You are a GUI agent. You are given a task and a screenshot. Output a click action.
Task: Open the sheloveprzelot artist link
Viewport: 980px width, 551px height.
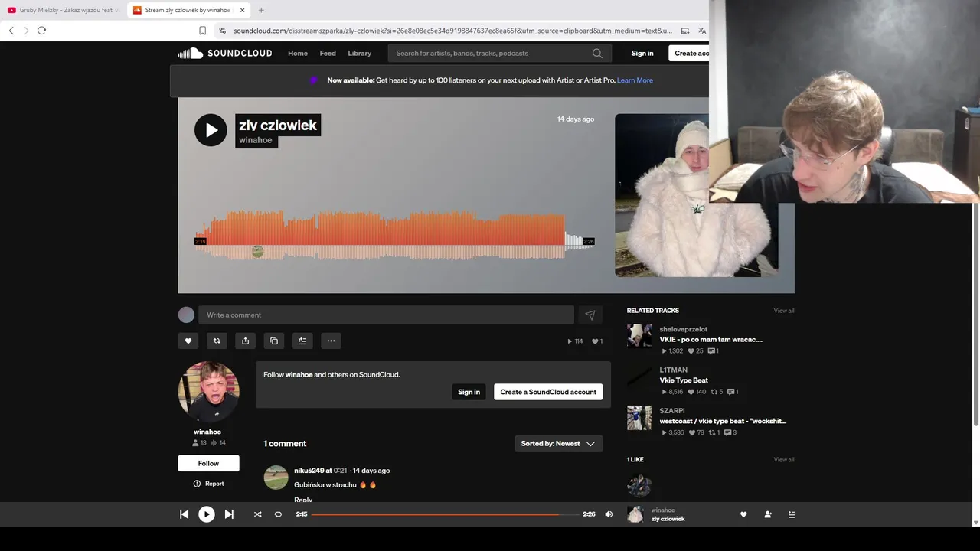(683, 329)
